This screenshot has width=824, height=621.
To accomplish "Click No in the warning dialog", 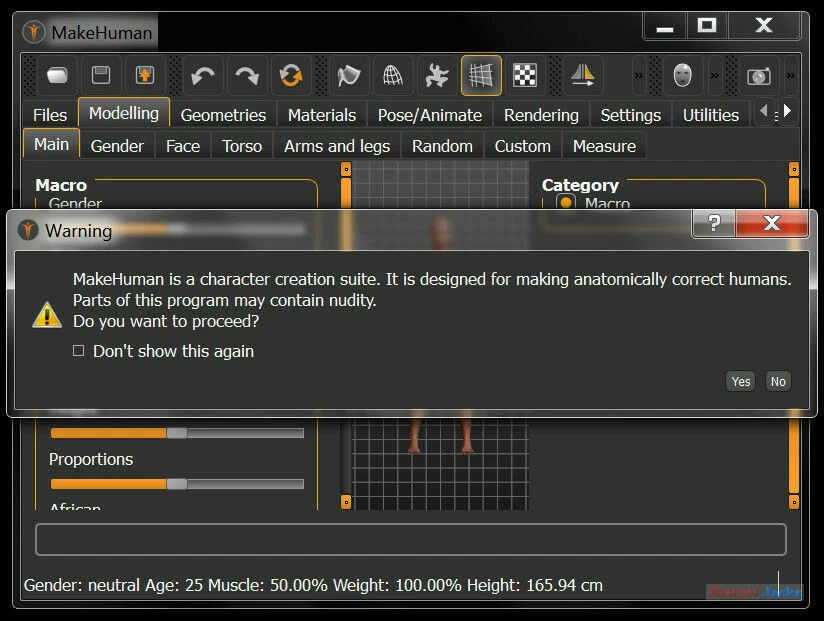I will coord(778,381).
